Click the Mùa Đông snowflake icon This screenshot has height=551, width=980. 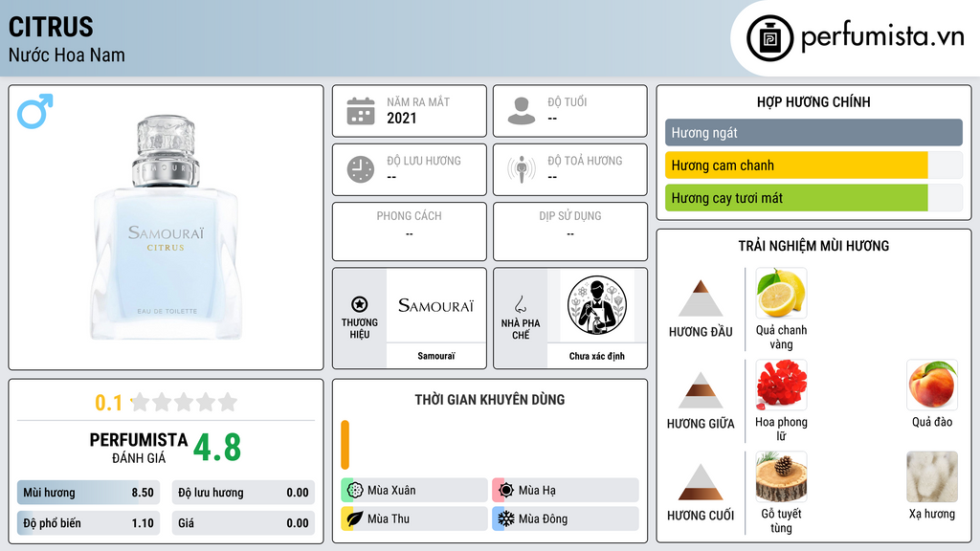point(506,518)
